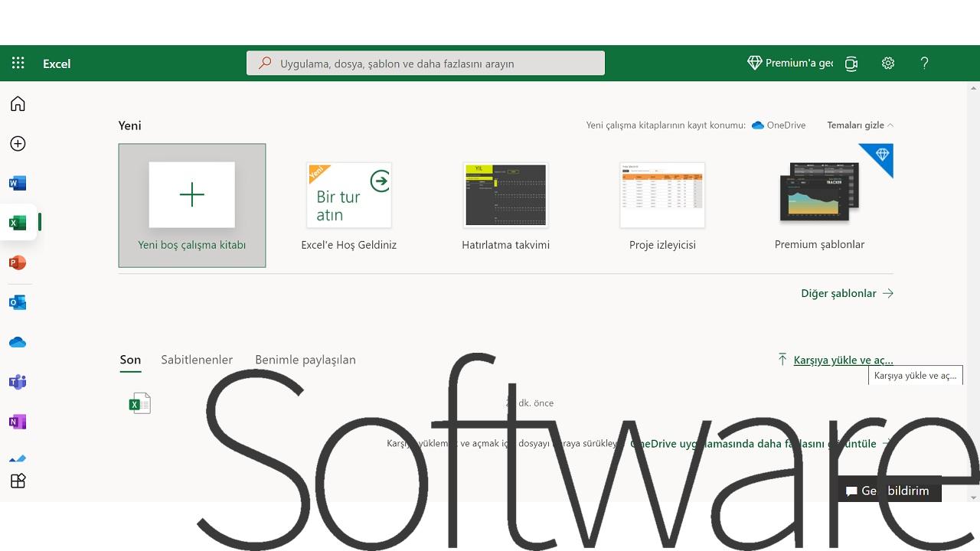The height and width of the screenshot is (551, 980).
Task: Open Premium şablonlar thumbnail
Action: tap(819, 197)
